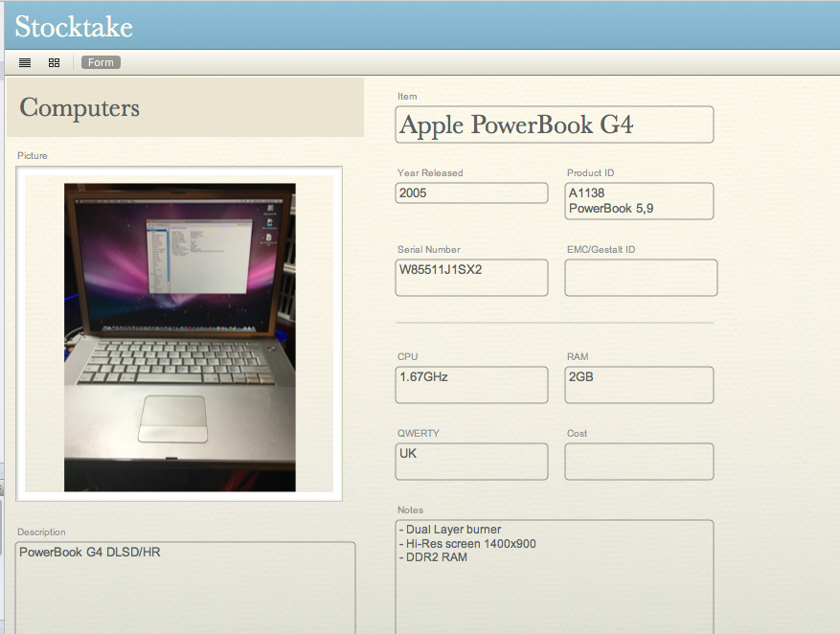This screenshot has height=634, width=840.
Task: Click the "Cost" label
Action: (x=577, y=433)
